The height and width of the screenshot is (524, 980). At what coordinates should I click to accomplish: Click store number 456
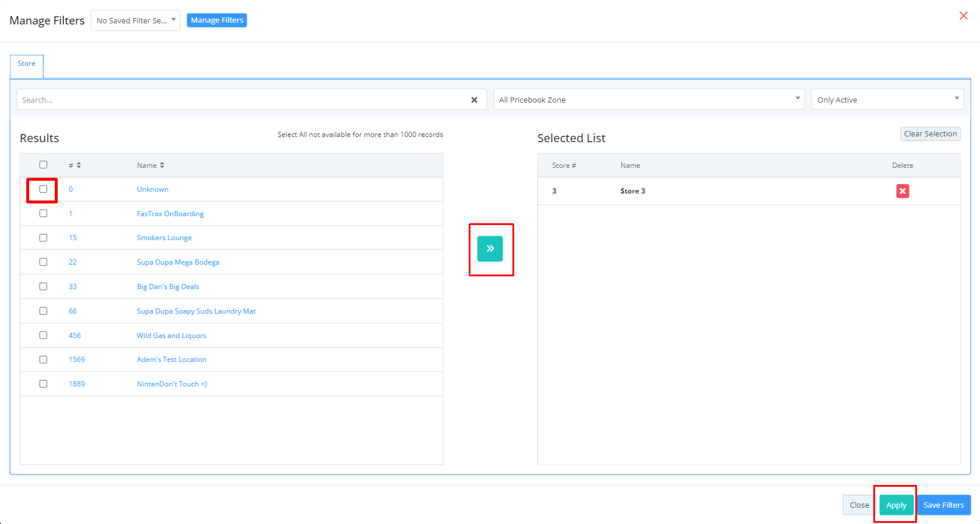(75, 336)
